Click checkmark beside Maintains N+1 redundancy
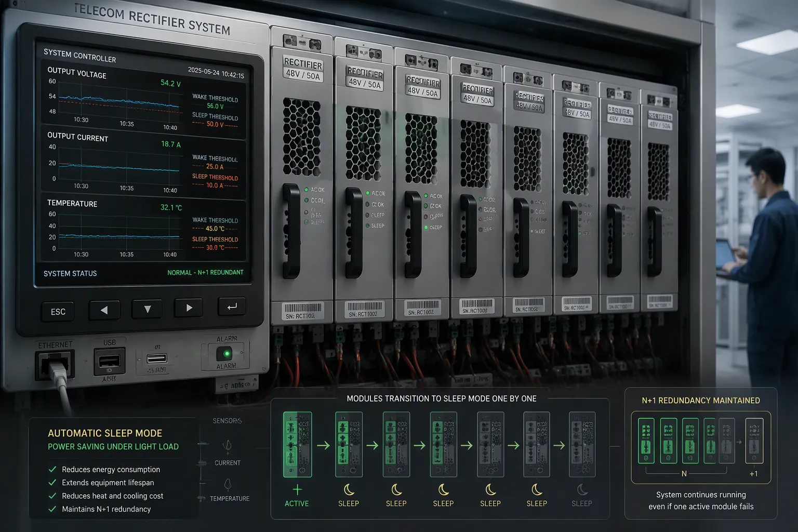798x532 pixels. click(52, 509)
